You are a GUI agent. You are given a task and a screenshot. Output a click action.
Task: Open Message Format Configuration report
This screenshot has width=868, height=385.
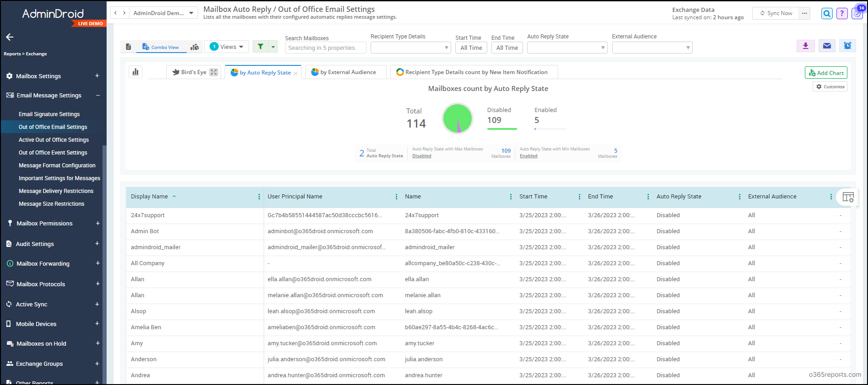[57, 166]
